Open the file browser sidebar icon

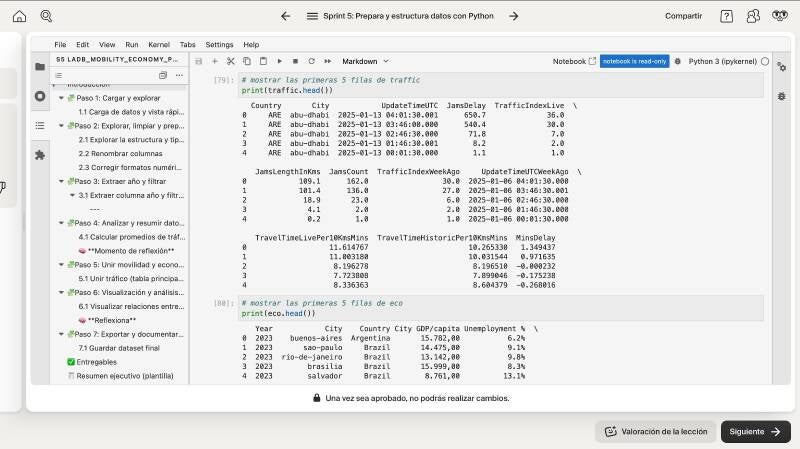(40, 67)
